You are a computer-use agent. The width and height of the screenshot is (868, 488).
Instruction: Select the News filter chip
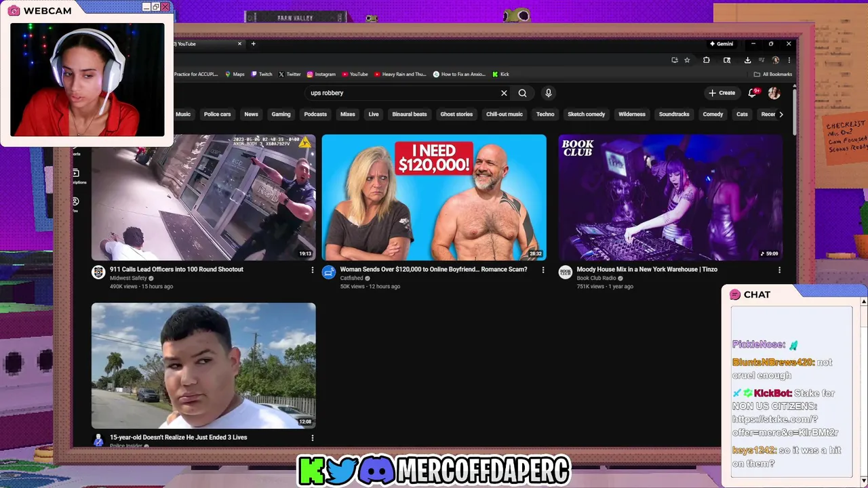tap(251, 115)
